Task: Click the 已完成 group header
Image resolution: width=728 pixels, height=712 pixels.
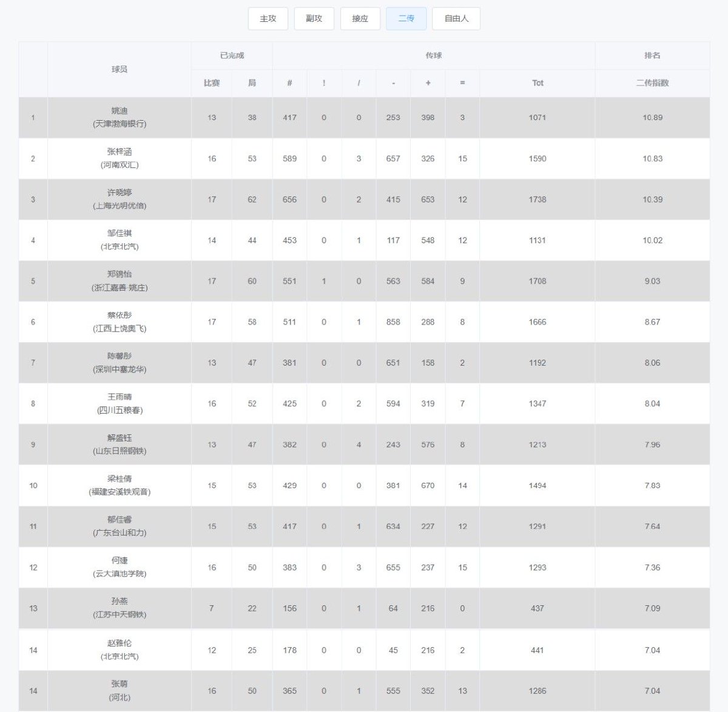Action: tap(232, 55)
